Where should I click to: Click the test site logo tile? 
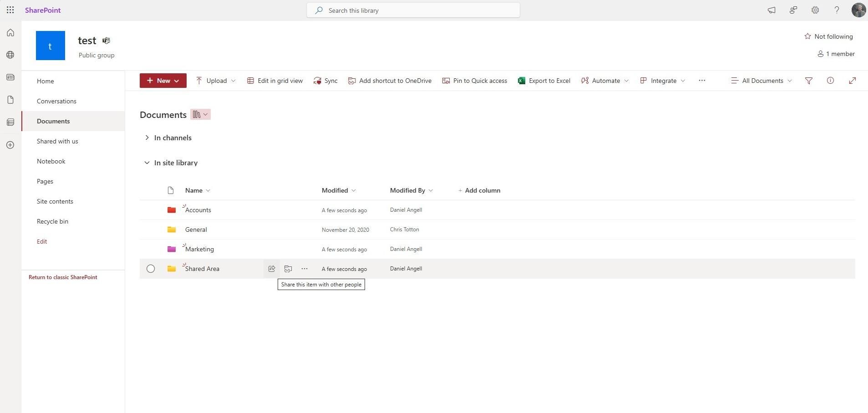click(51, 46)
